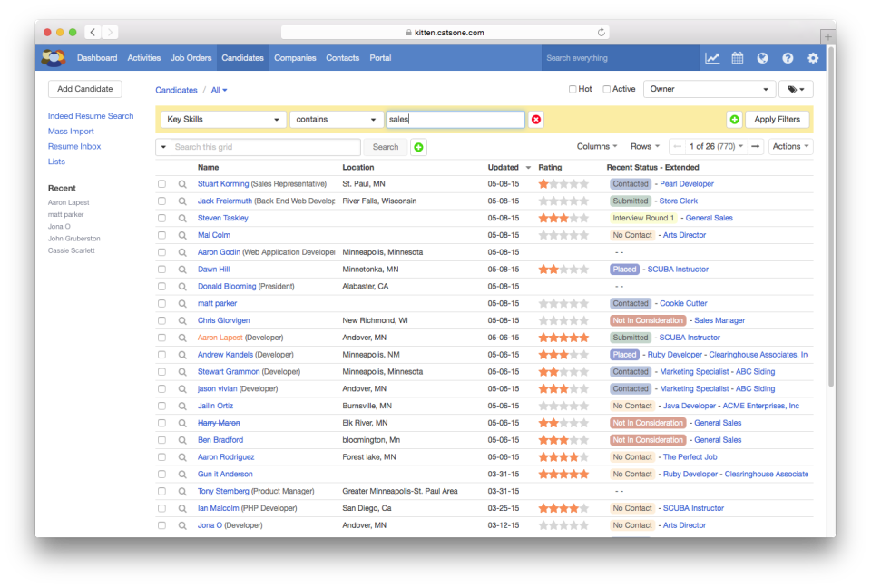
Task: Go back in browser history
Action: (93, 33)
